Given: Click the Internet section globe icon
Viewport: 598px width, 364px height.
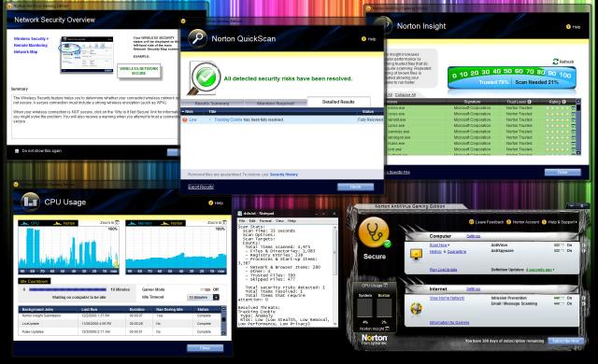Looking at the screenshot, I should tap(416, 308).
